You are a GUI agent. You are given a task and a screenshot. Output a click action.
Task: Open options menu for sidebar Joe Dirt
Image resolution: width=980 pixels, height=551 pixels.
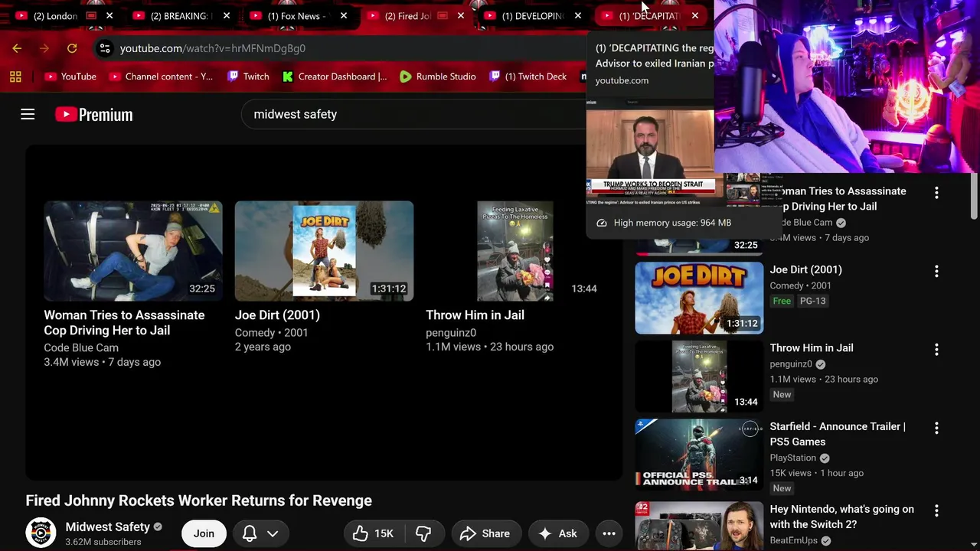[x=936, y=272]
